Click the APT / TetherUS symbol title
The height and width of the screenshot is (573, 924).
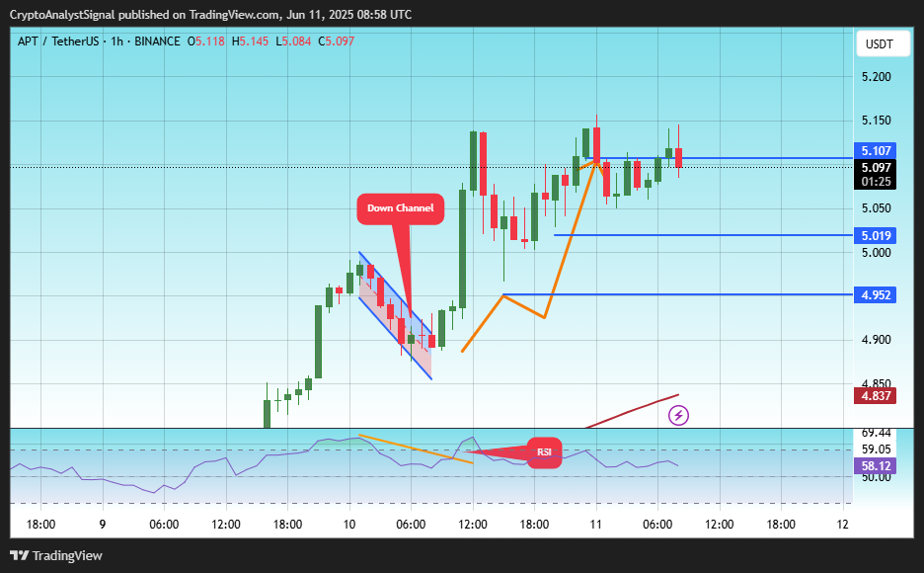click(58, 41)
